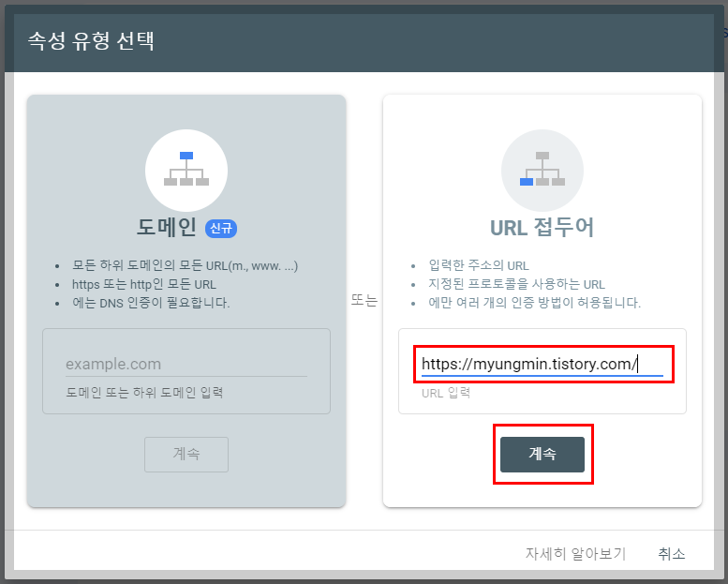Click the '또는' separator text between cards
The width and height of the screenshot is (728, 584).
coord(364,300)
